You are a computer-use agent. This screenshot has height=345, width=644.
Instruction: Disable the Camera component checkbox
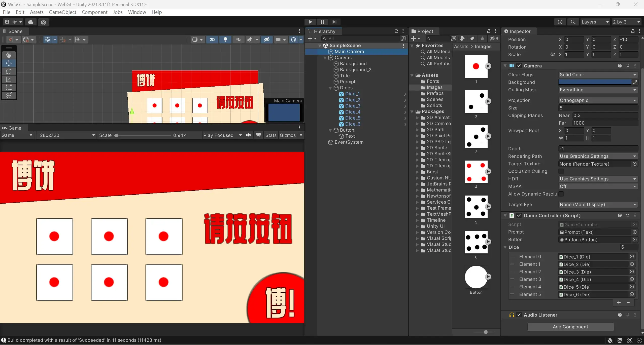coord(519,66)
